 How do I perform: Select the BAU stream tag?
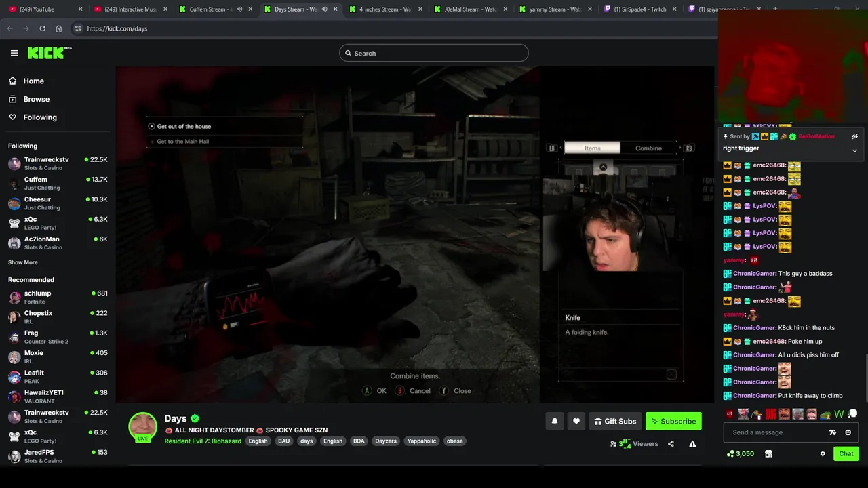click(283, 441)
